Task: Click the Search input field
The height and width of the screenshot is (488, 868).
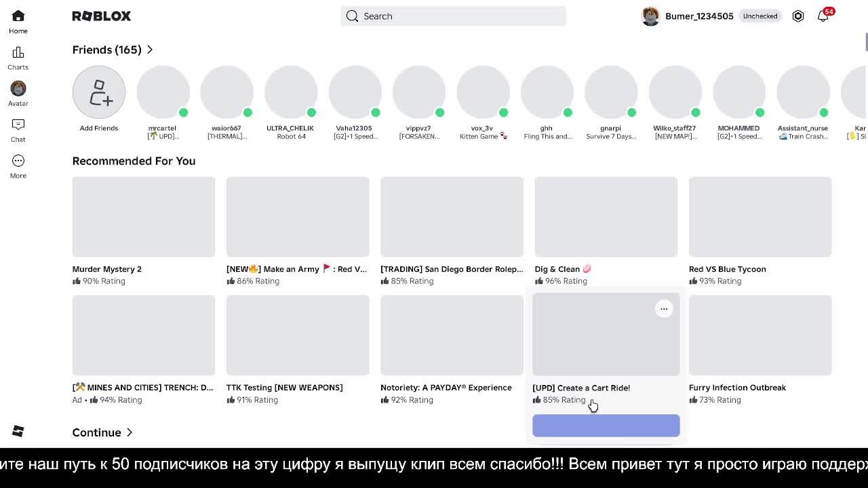Action: tap(453, 16)
